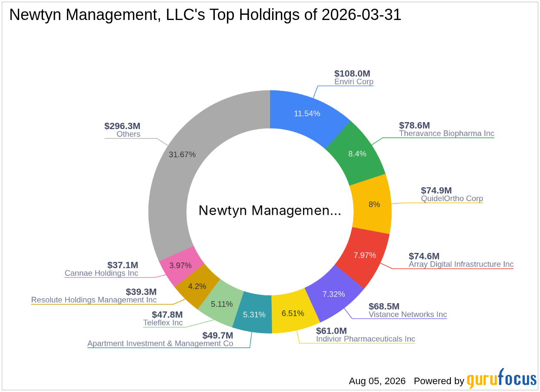
Task: Click the Aug 05, 2026 date
Action: pos(377,381)
